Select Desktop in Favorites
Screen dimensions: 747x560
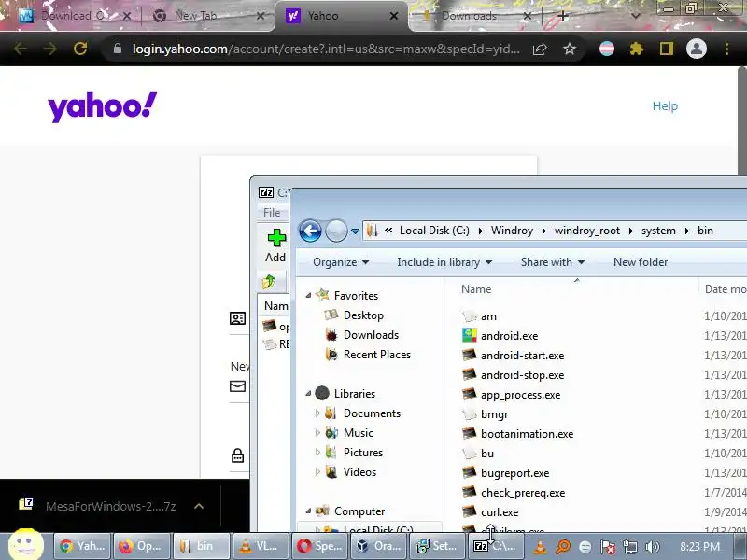(363, 315)
